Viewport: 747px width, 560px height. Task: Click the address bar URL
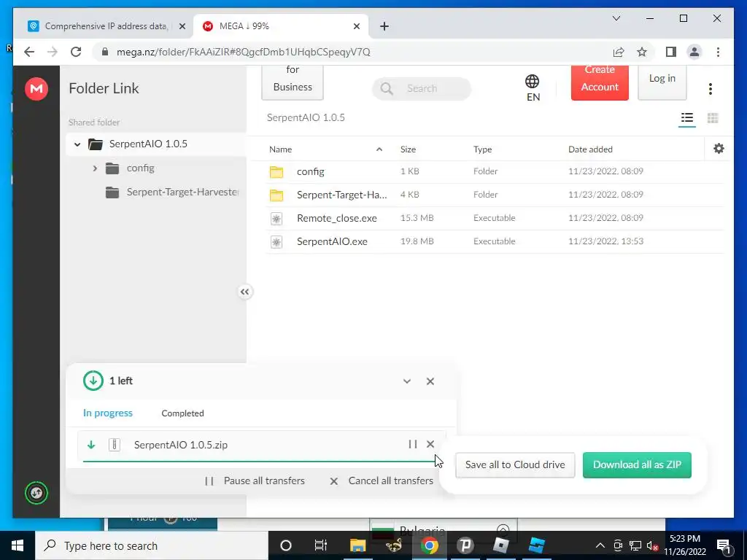244,52
